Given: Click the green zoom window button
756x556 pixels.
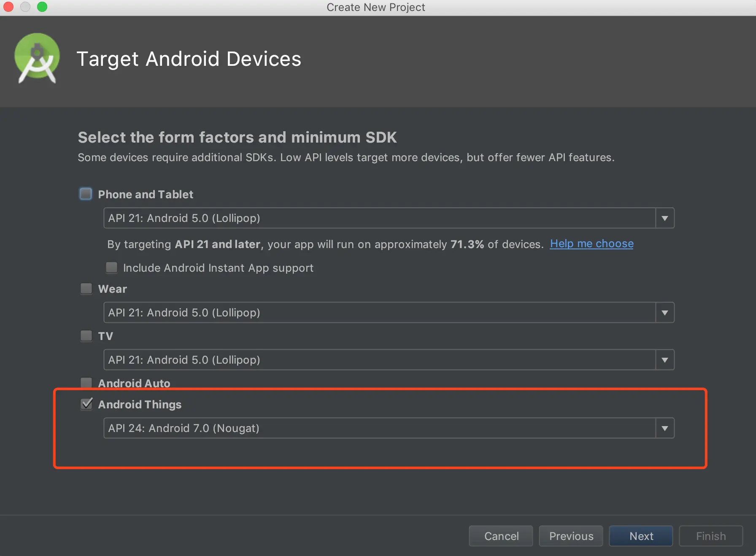Looking at the screenshot, I should [x=42, y=7].
